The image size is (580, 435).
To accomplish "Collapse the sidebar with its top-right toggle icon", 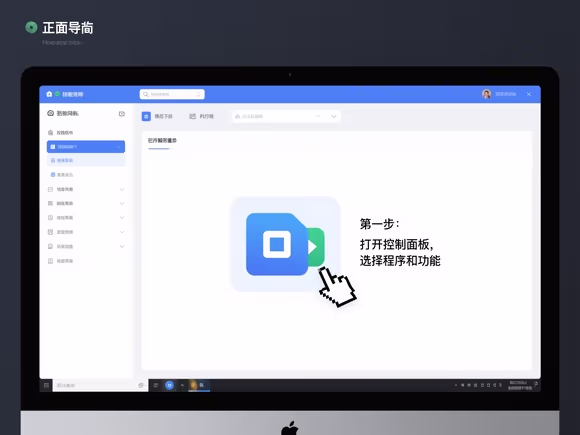I will [x=122, y=114].
